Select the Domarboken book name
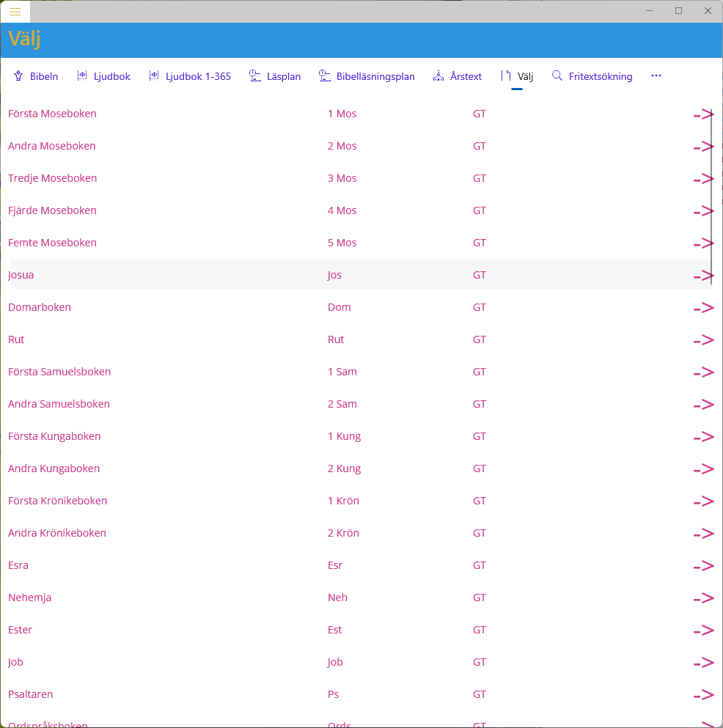 40,307
